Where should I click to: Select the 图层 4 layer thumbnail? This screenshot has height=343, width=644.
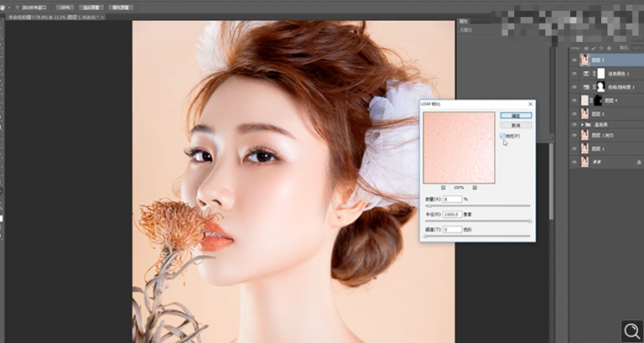coord(585,100)
